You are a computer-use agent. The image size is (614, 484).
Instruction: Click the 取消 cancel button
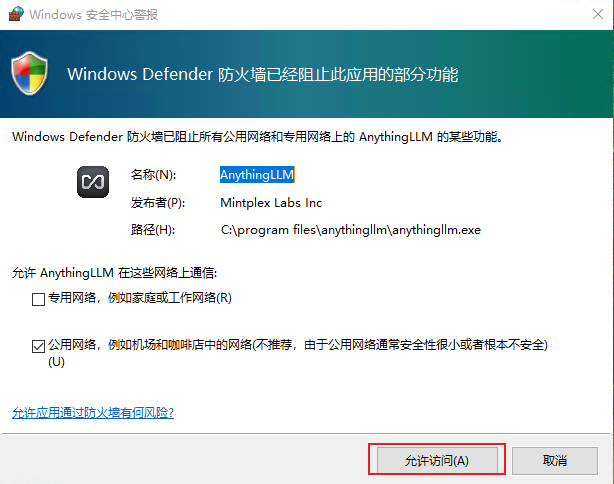pos(555,460)
